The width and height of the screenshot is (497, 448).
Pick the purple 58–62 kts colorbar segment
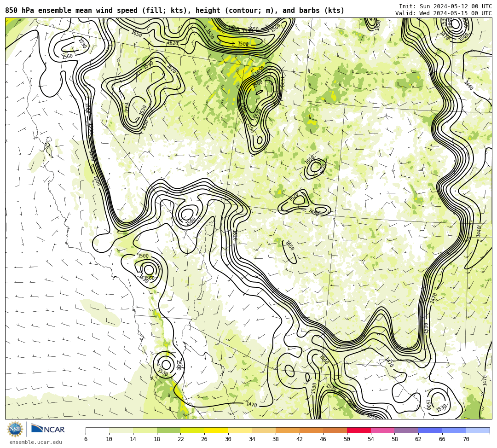click(406, 430)
